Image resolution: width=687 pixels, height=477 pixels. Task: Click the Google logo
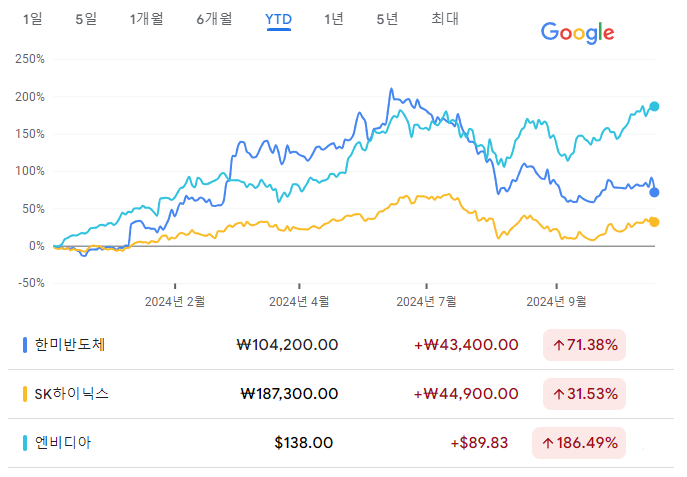coord(577,33)
